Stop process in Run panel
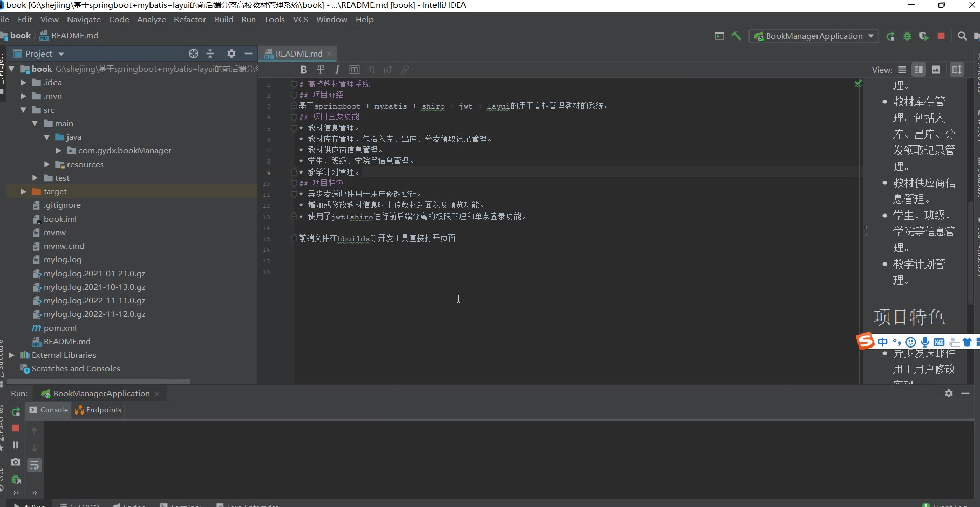This screenshot has height=507, width=980. coord(16,428)
